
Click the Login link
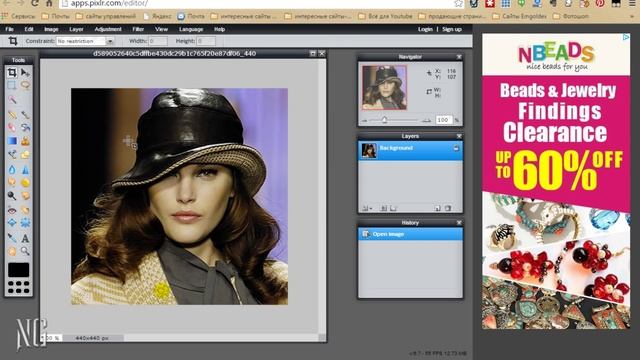pyautogui.click(x=425, y=29)
